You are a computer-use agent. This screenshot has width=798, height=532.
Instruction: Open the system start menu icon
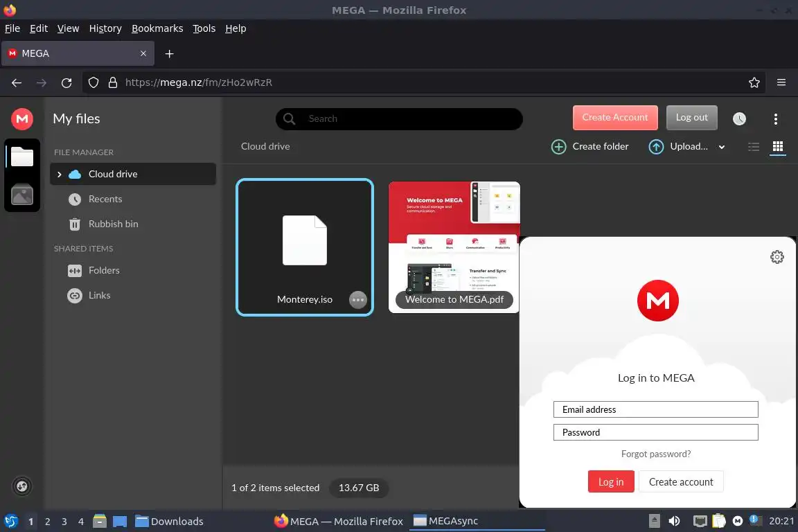coord(10,522)
